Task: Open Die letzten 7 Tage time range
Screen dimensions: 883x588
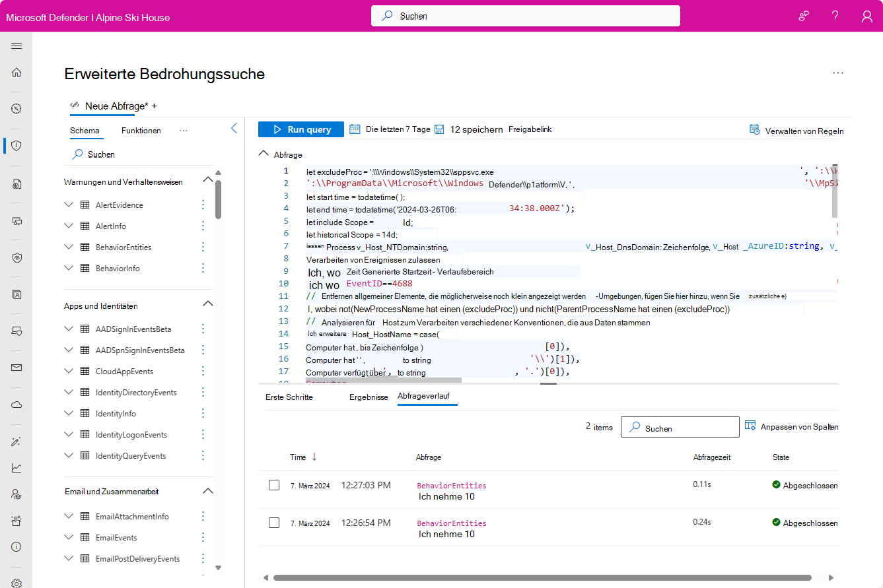Action: [398, 129]
